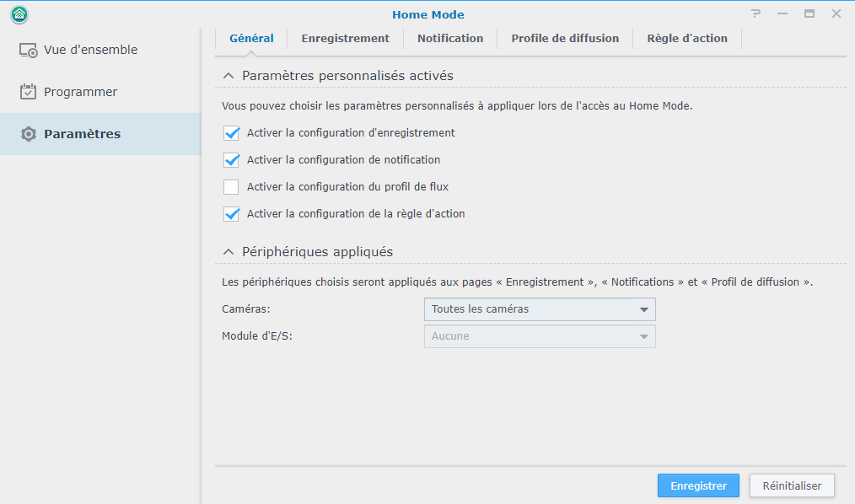Collapse the Périphériques appliqués section
Image resolution: width=855 pixels, height=504 pixels.
(229, 252)
